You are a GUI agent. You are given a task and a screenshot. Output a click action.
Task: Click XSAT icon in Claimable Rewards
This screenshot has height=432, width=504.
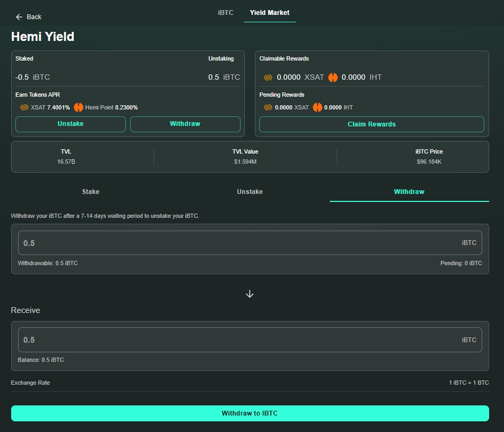click(x=268, y=77)
